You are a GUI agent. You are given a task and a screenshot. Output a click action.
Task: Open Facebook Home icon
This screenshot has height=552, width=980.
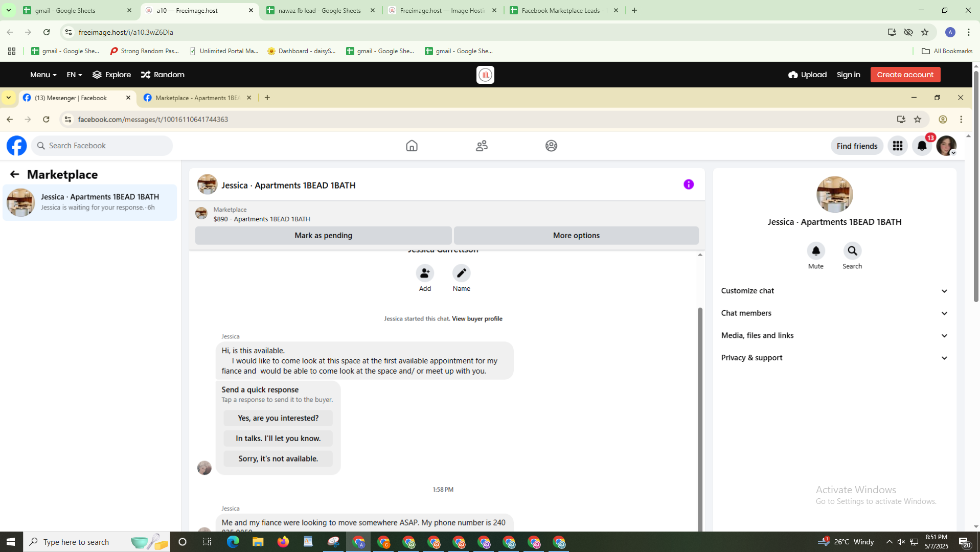[412, 146]
